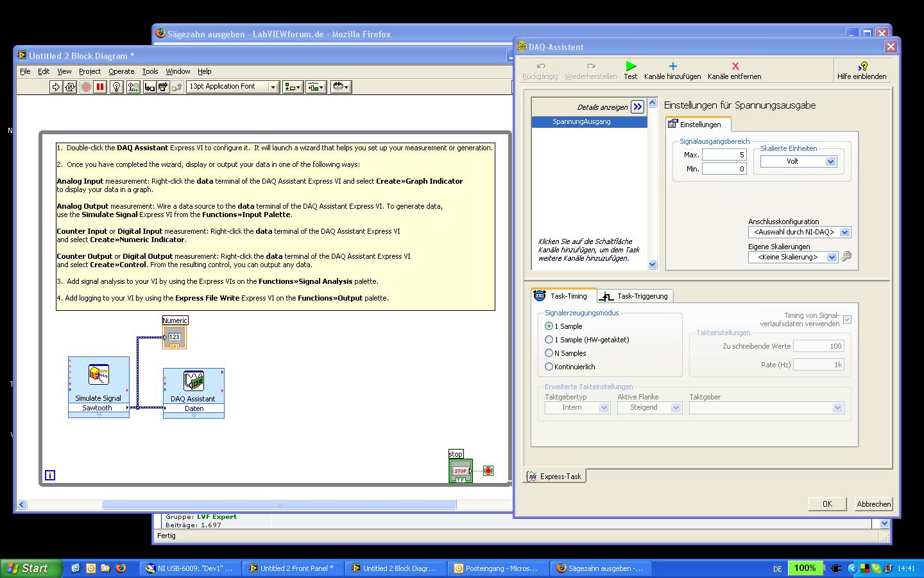Open the Distribute Objects dropdown
Image resolution: width=924 pixels, height=578 pixels.
point(316,87)
